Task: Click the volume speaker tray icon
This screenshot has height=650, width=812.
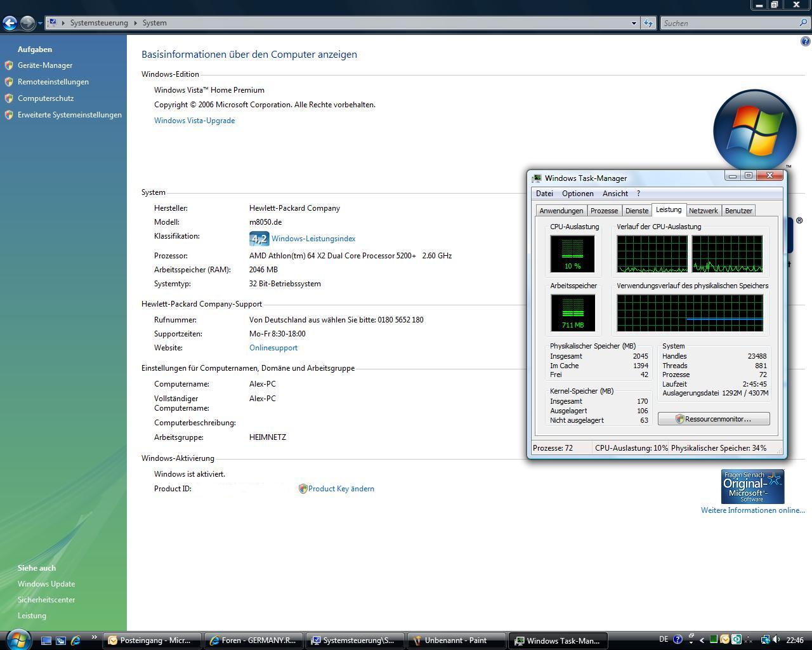Action: (776, 640)
